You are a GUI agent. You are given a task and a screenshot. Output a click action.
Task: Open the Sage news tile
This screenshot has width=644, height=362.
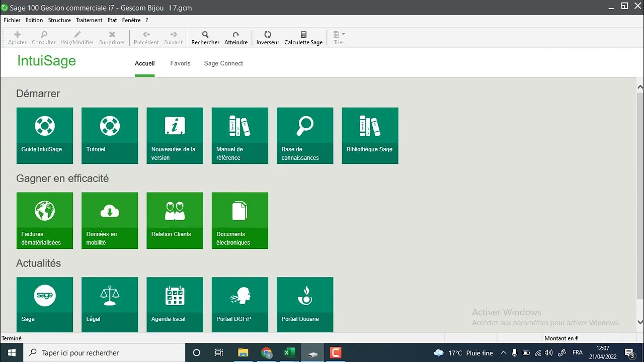coord(45,305)
